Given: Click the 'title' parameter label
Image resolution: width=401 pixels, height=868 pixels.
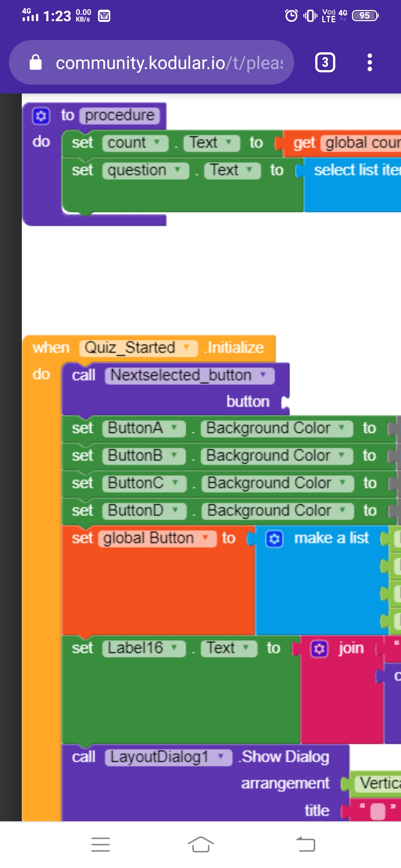Looking at the screenshot, I should pyautogui.click(x=317, y=811).
